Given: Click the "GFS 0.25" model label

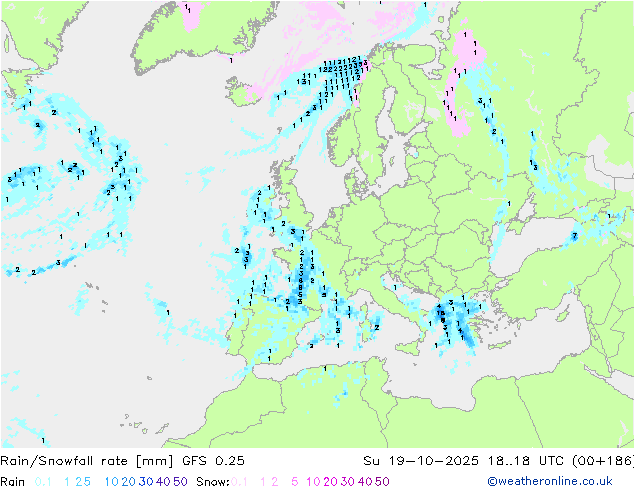Looking at the screenshot, I should pos(213,461).
